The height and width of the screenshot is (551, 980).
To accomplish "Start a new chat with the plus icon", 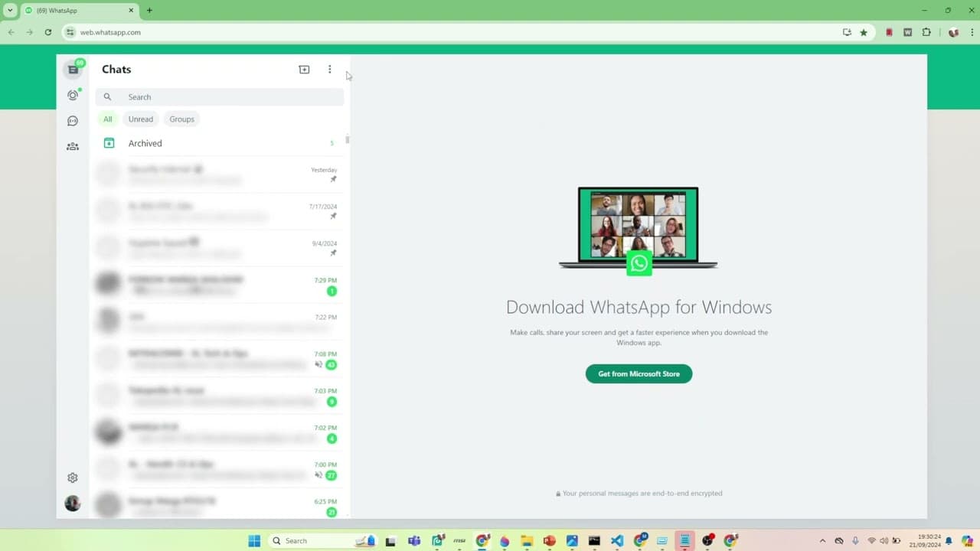I will coord(304,70).
